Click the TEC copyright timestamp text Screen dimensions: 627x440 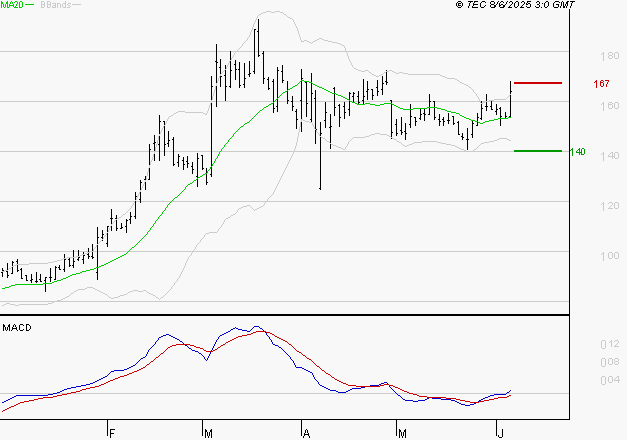coord(515,5)
